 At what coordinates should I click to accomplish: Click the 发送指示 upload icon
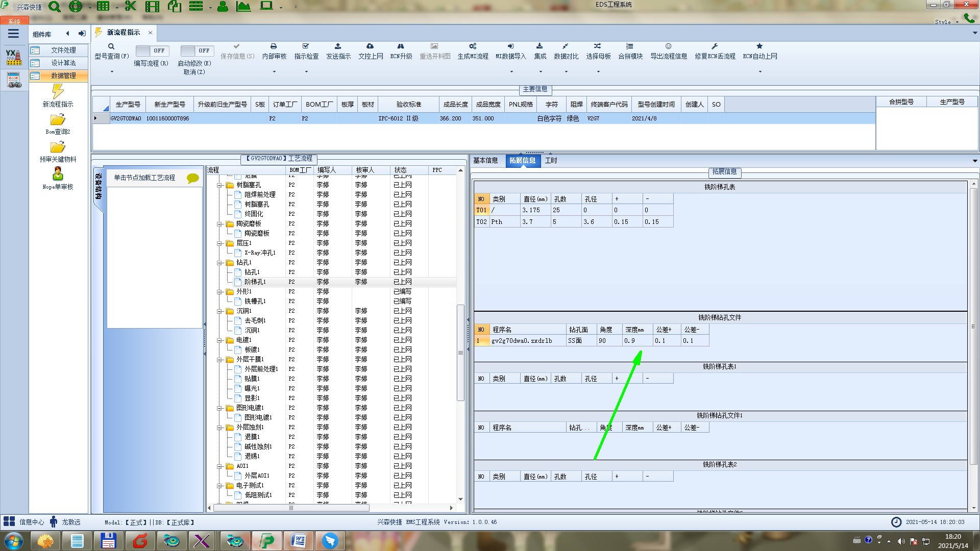(338, 46)
